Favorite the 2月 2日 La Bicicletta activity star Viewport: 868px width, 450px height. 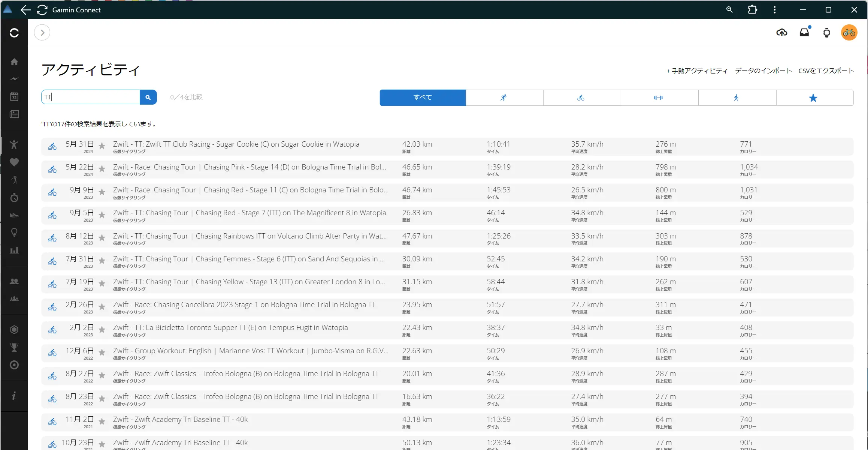102,330
